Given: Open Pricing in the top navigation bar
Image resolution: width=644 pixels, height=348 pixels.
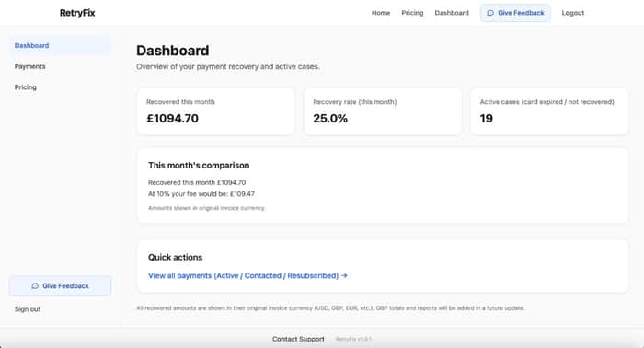Looking at the screenshot, I should (x=412, y=13).
